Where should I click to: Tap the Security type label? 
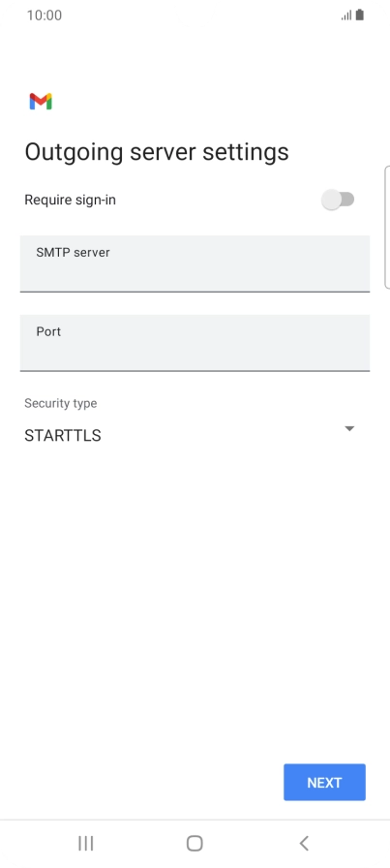61,404
